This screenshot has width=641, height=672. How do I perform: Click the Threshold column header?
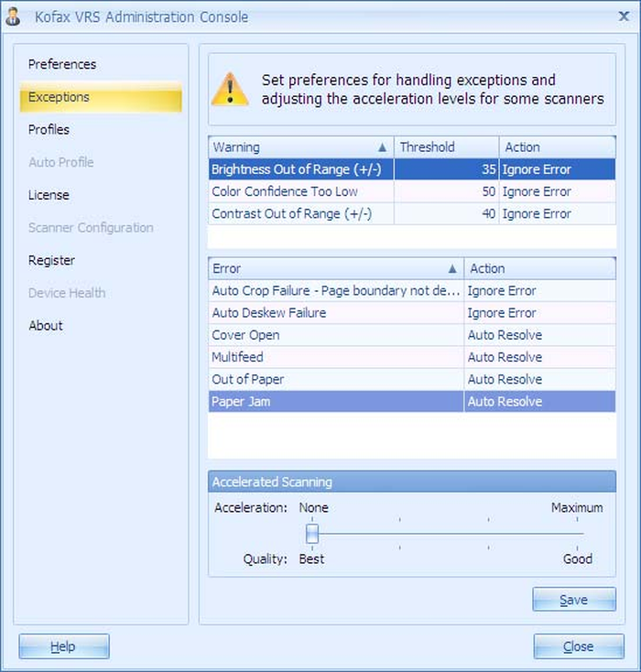pos(446,147)
